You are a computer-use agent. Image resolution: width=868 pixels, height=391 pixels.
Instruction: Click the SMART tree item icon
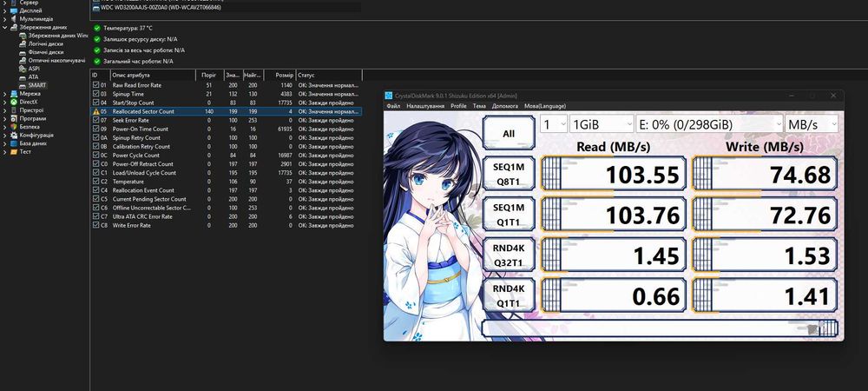pos(23,85)
